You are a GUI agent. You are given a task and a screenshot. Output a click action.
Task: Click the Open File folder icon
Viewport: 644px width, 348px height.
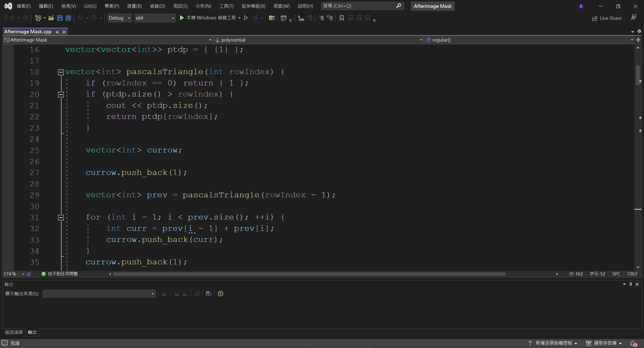(51, 18)
